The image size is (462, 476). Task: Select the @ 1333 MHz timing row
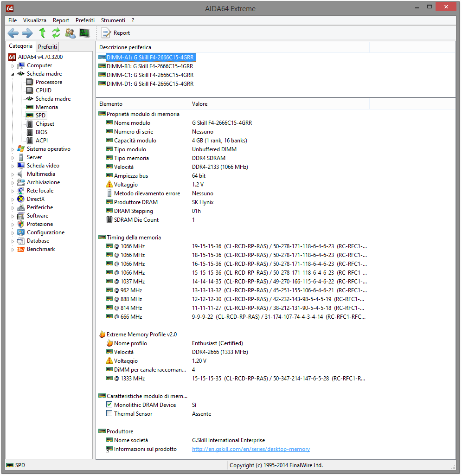(232, 379)
